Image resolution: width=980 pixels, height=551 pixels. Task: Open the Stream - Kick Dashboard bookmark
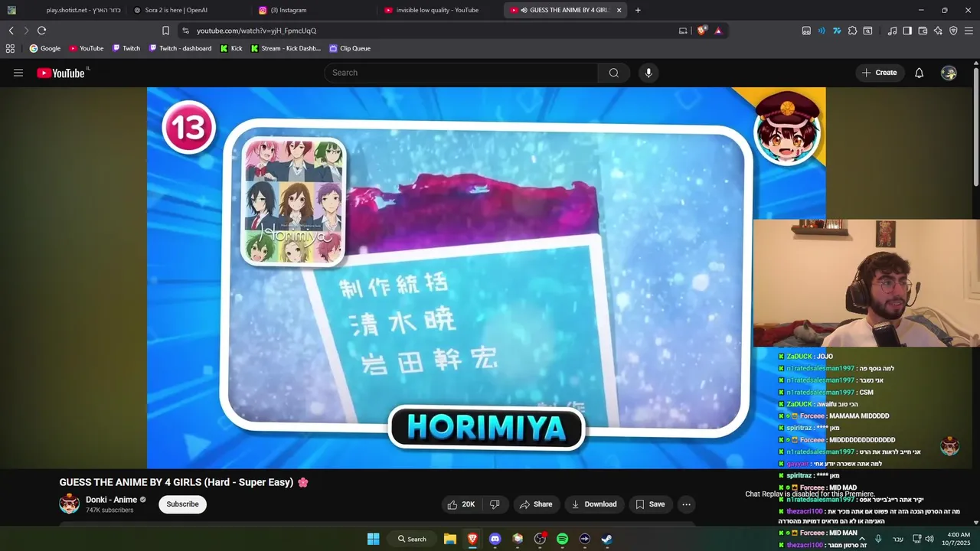pos(286,48)
